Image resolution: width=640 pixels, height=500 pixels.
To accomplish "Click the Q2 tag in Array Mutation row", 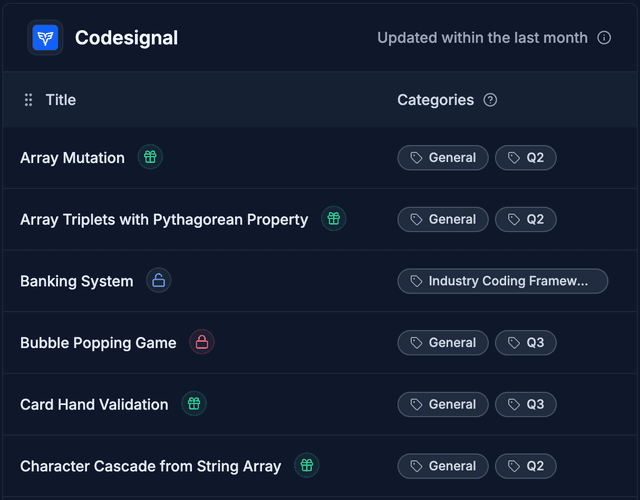I will [526, 158].
